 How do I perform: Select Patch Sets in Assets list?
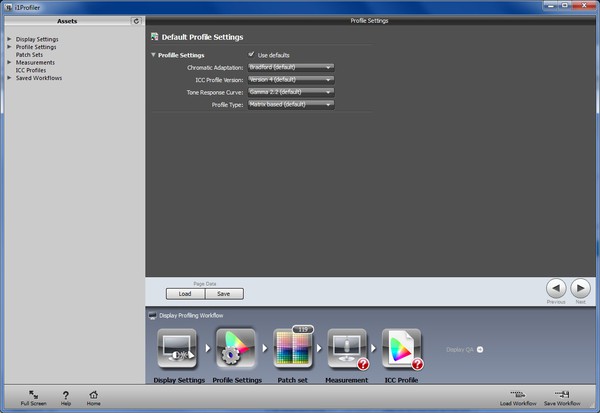point(29,55)
